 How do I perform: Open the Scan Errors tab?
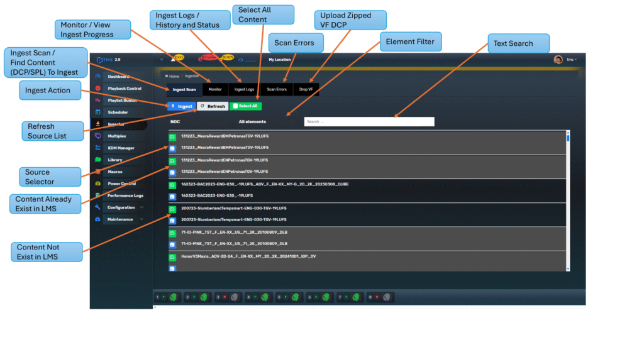(277, 90)
